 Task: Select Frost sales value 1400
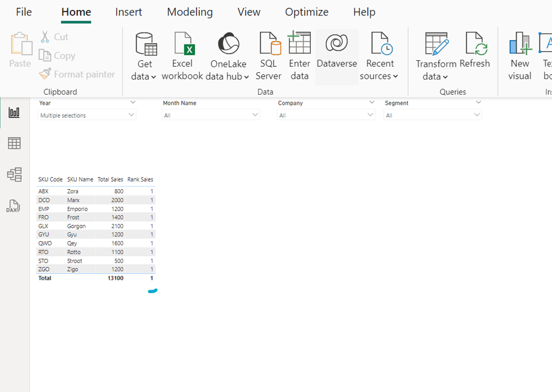[x=117, y=218]
